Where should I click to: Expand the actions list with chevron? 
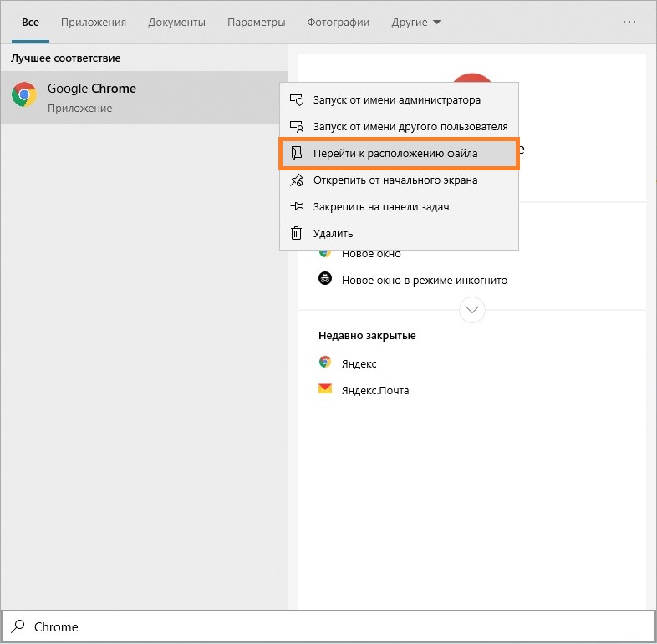click(x=472, y=310)
